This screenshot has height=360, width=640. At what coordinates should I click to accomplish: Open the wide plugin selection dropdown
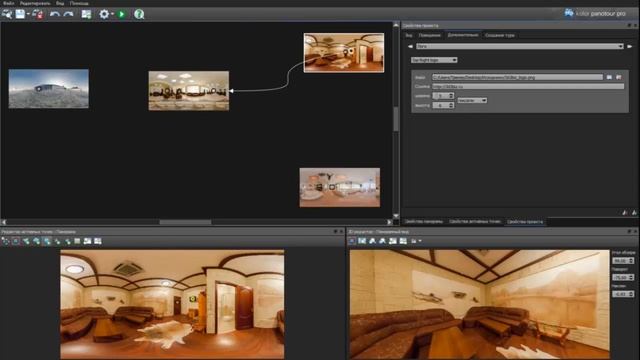(x=520, y=47)
